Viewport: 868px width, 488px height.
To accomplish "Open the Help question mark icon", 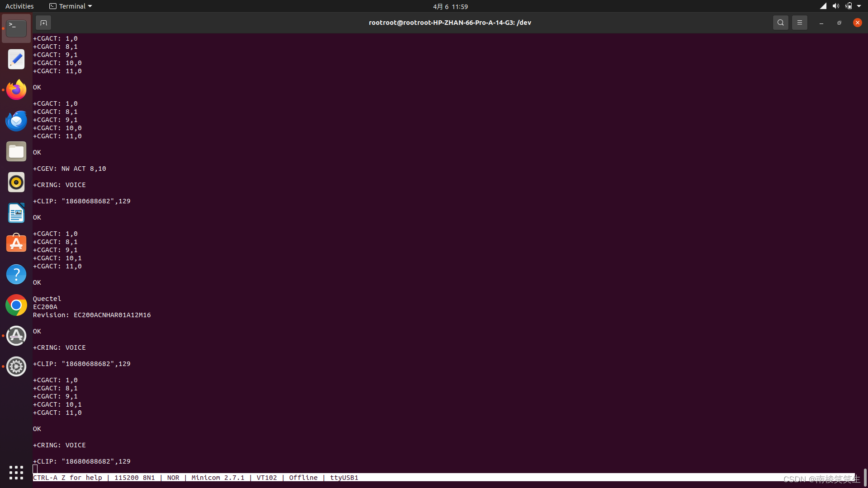I will point(16,274).
